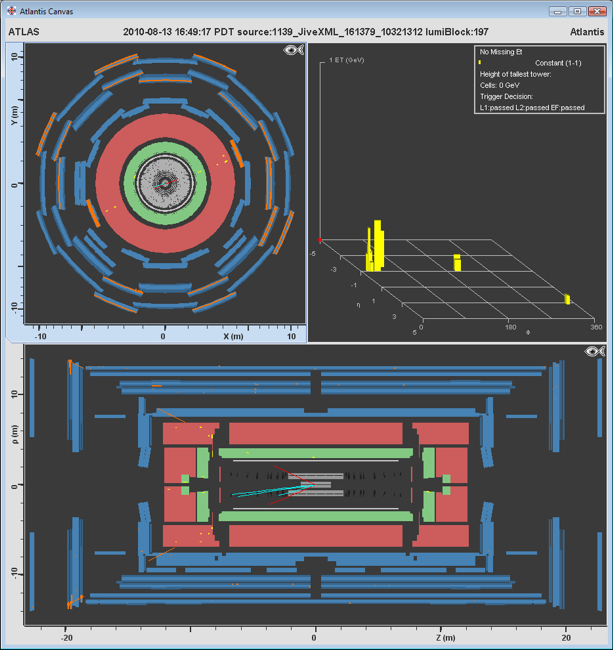Click the red calorimeter ring in XY view
Screen dimensions: 613x650
pos(224,183)
